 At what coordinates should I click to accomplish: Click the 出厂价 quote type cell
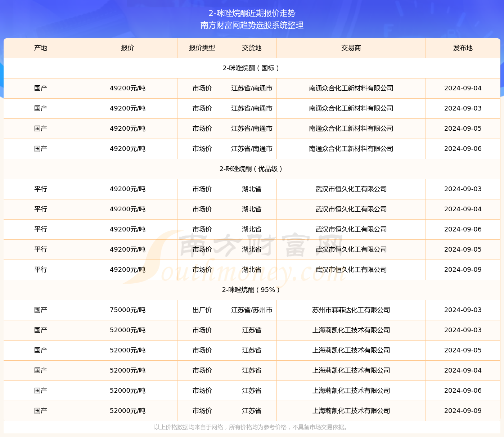tap(202, 310)
